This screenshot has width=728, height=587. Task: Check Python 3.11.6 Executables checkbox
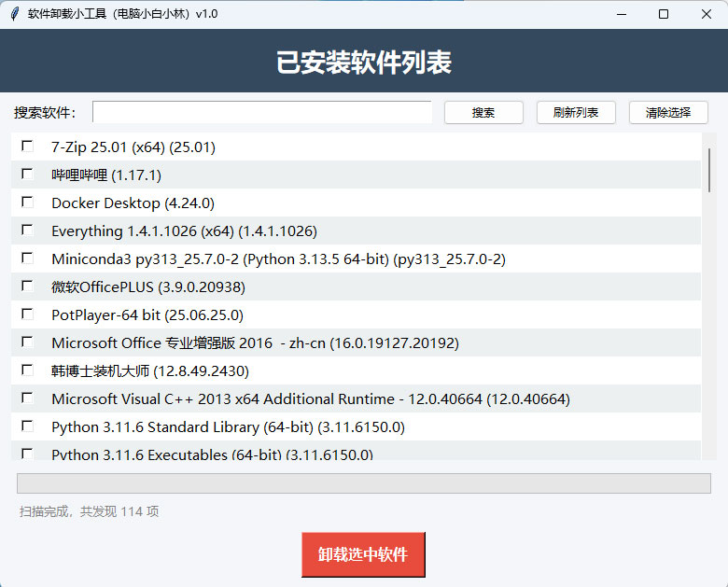28,454
